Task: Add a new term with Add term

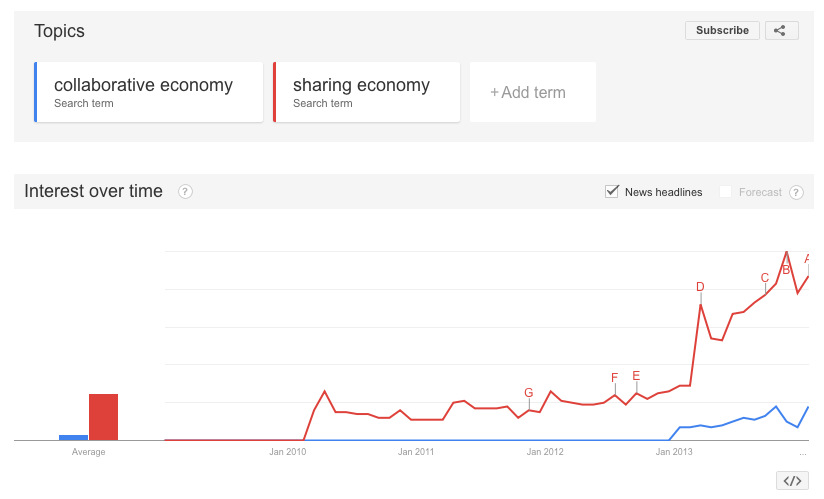Action: coord(533,92)
